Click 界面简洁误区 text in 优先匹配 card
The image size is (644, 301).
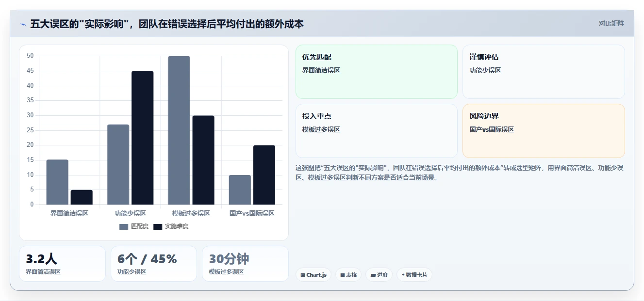[x=321, y=70]
